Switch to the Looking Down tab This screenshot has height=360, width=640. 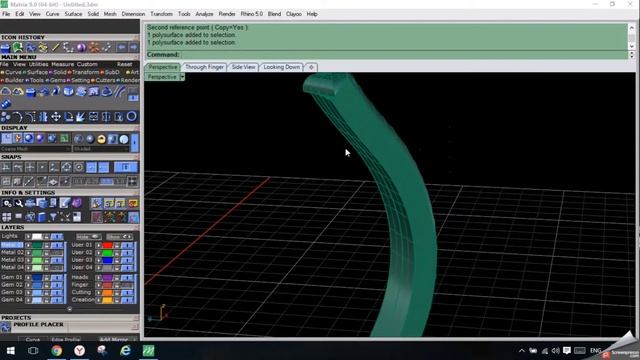[282, 67]
